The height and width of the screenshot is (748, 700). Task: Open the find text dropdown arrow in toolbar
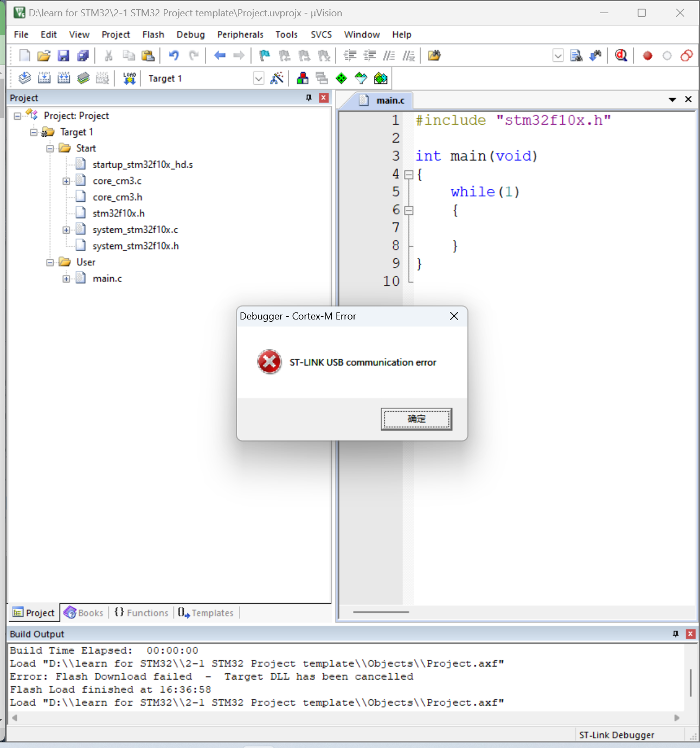[x=558, y=55]
